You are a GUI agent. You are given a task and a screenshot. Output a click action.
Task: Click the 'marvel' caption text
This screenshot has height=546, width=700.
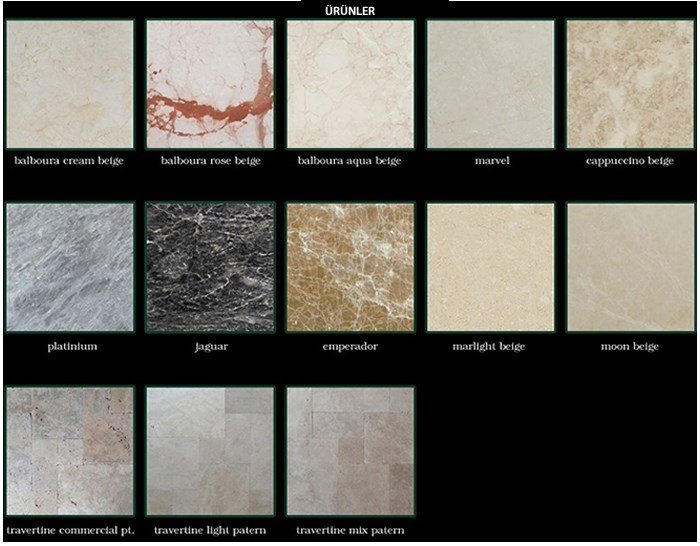[x=492, y=161]
